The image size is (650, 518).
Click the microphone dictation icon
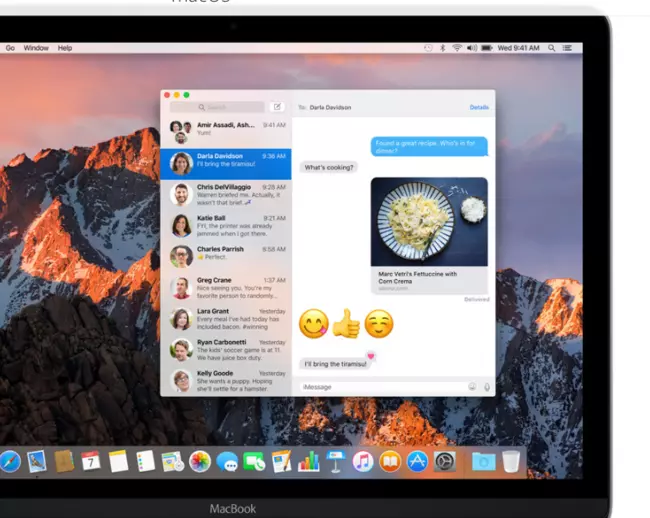click(x=487, y=386)
